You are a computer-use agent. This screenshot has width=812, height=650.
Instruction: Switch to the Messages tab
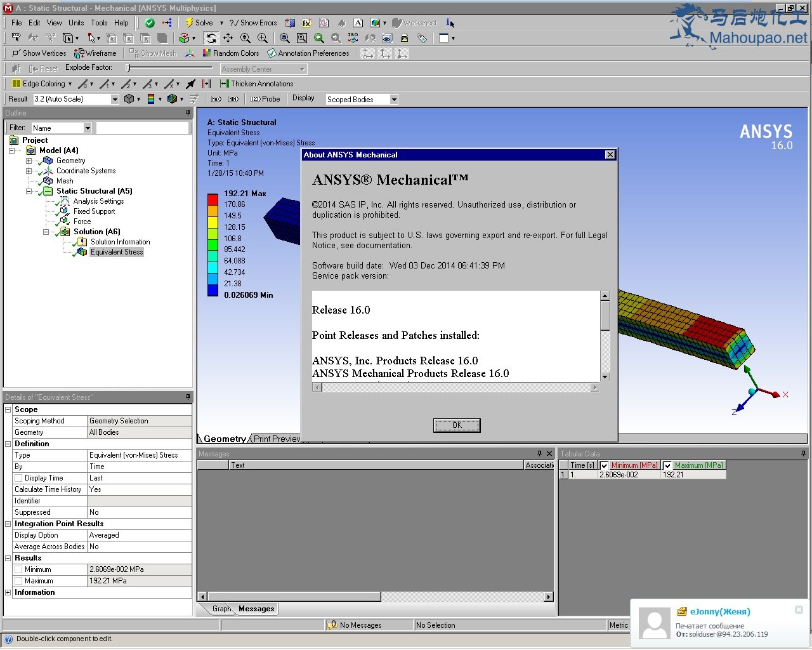coord(256,609)
